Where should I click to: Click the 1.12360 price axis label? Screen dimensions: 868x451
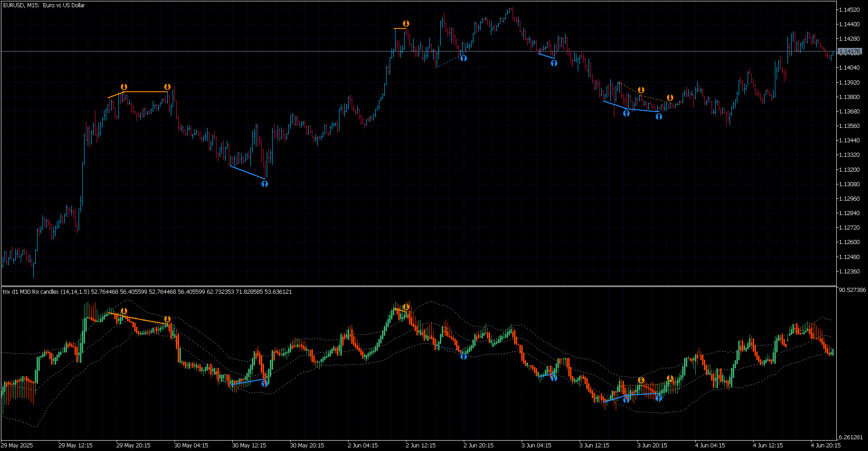tap(849, 272)
